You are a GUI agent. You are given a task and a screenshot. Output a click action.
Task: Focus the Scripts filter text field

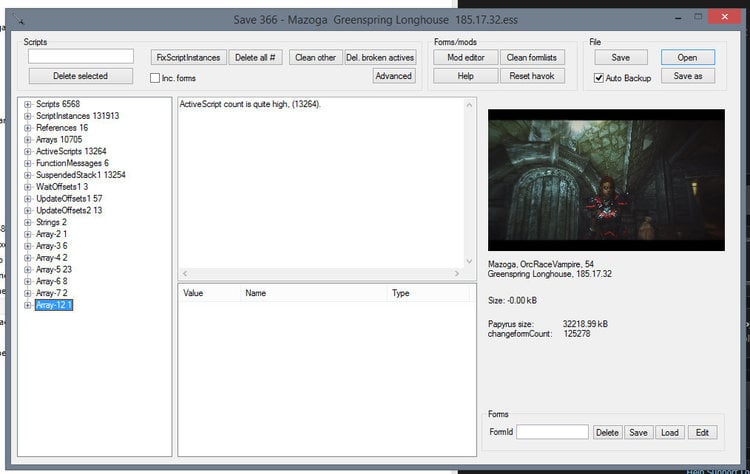tap(81, 56)
